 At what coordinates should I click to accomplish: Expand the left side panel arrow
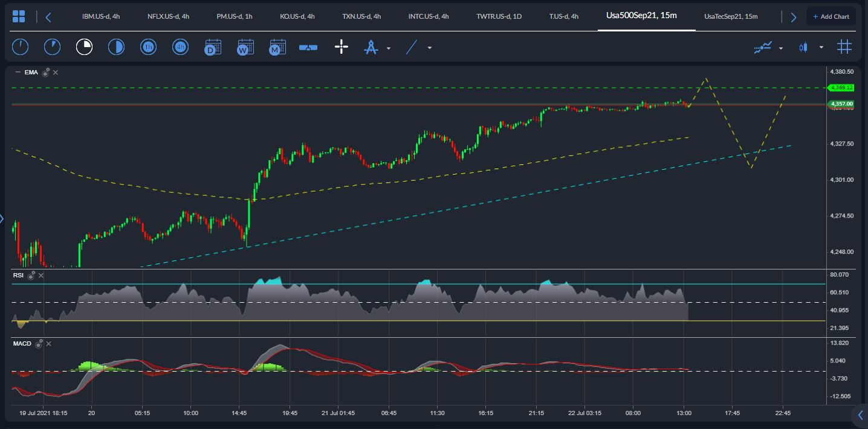[2, 219]
